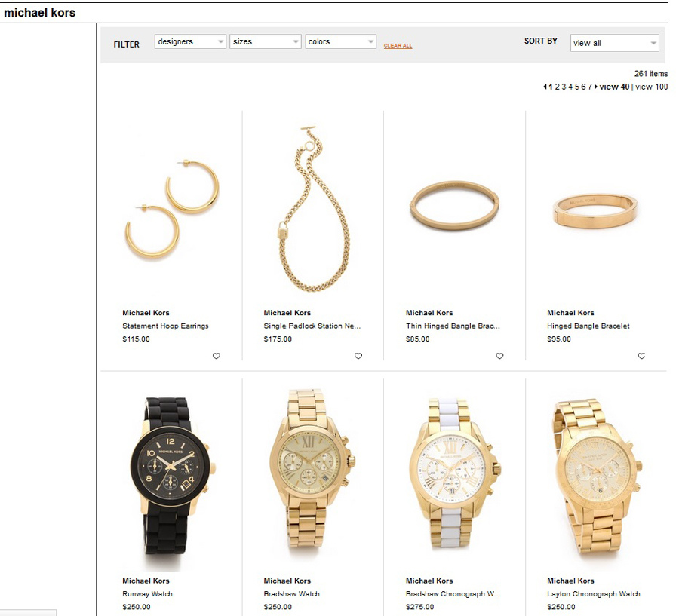Open the colors filter dropdown
The height and width of the screenshot is (616, 679).
pos(340,41)
